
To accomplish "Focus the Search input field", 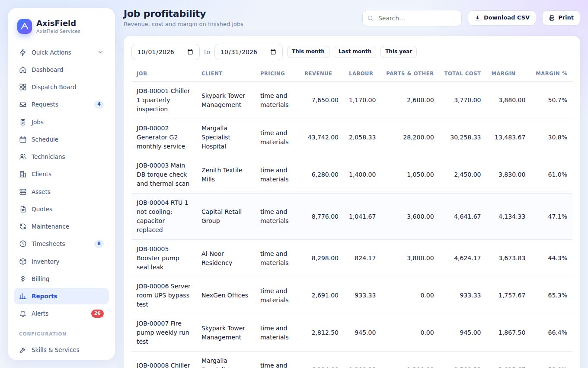I will [412, 18].
